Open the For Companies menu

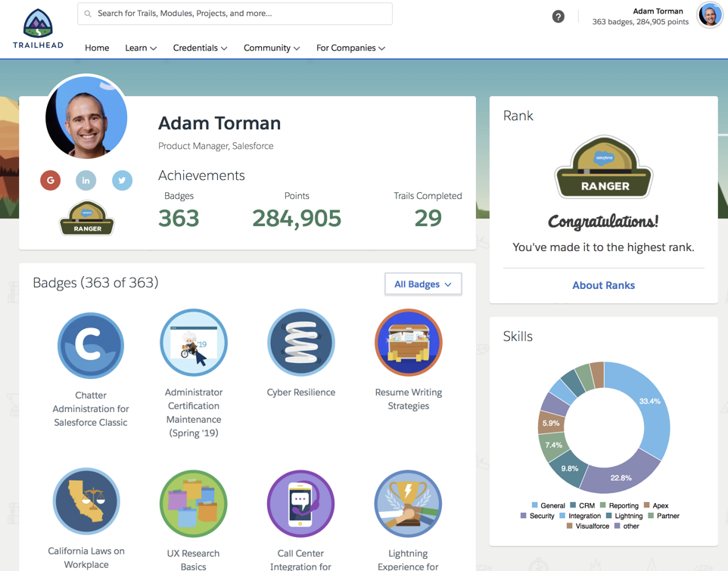[350, 48]
